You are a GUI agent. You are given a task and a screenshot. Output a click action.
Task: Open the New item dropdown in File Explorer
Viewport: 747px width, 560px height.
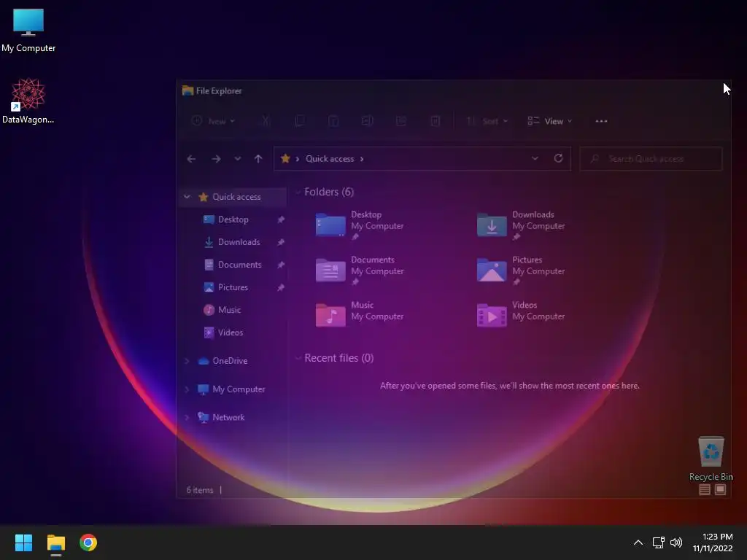tap(213, 121)
